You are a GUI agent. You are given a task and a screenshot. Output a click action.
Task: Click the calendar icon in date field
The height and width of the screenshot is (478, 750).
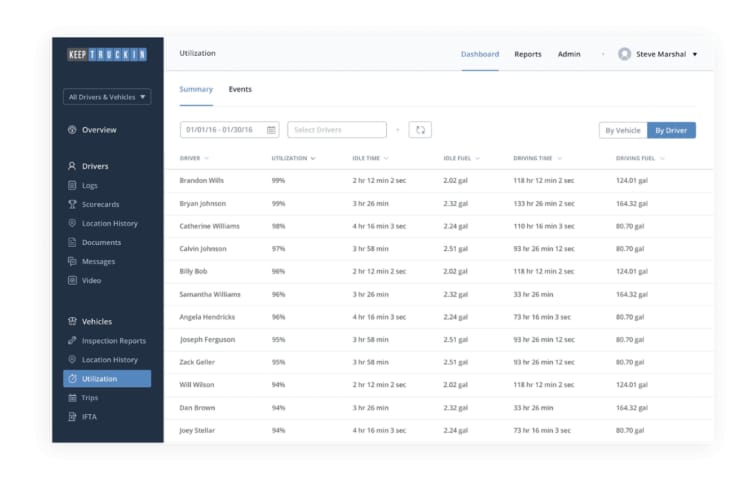(271, 130)
